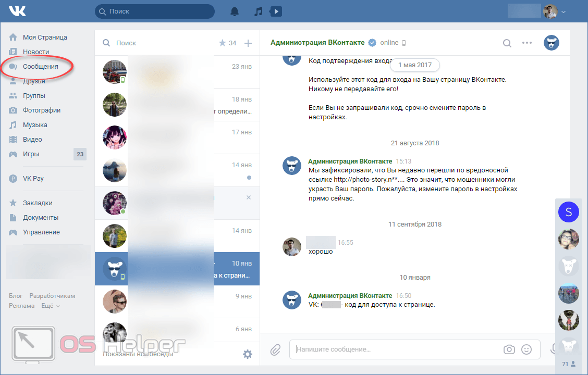Click the camera icon in message field
Image resolution: width=588 pixels, height=375 pixels.
pyautogui.click(x=509, y=349)
